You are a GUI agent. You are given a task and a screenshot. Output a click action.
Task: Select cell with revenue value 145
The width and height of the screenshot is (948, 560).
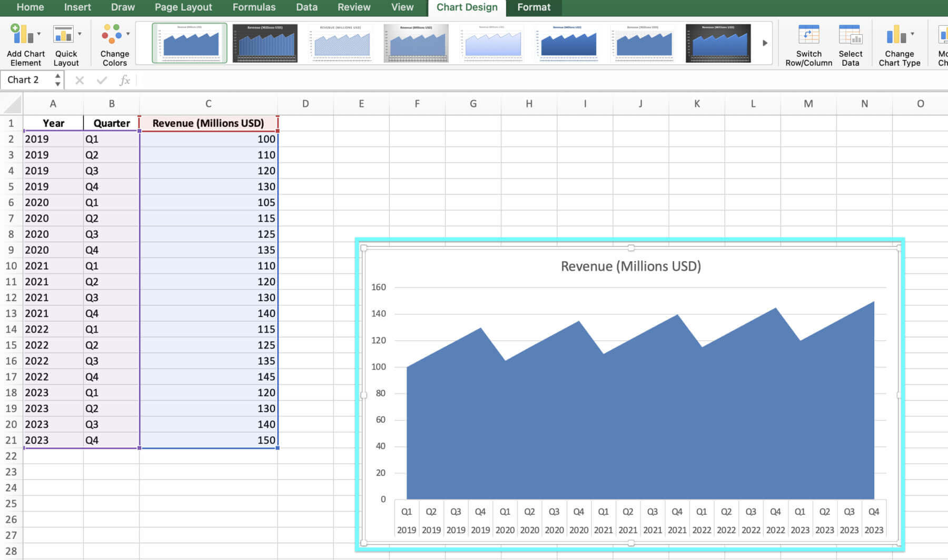coord(209,377)
